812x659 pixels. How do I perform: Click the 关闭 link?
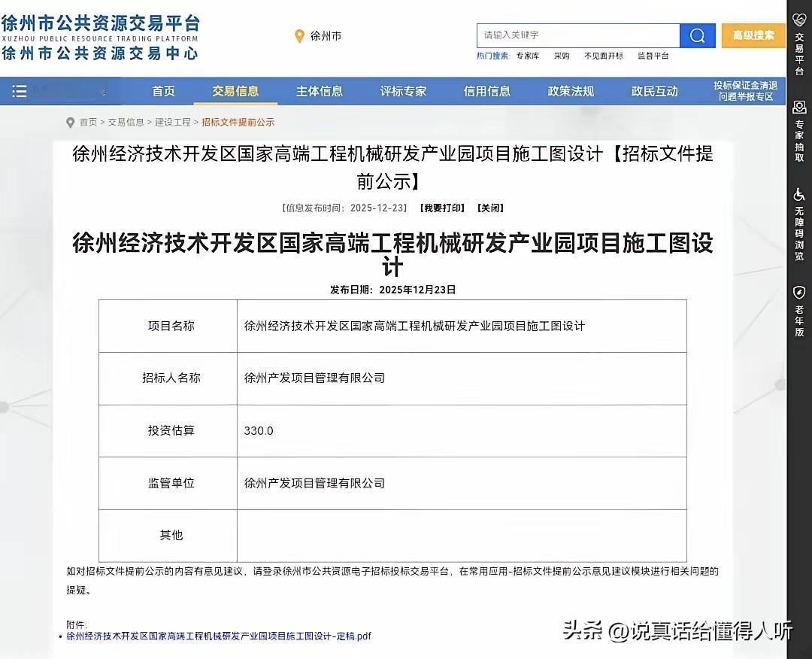click(x=489, y=208)
